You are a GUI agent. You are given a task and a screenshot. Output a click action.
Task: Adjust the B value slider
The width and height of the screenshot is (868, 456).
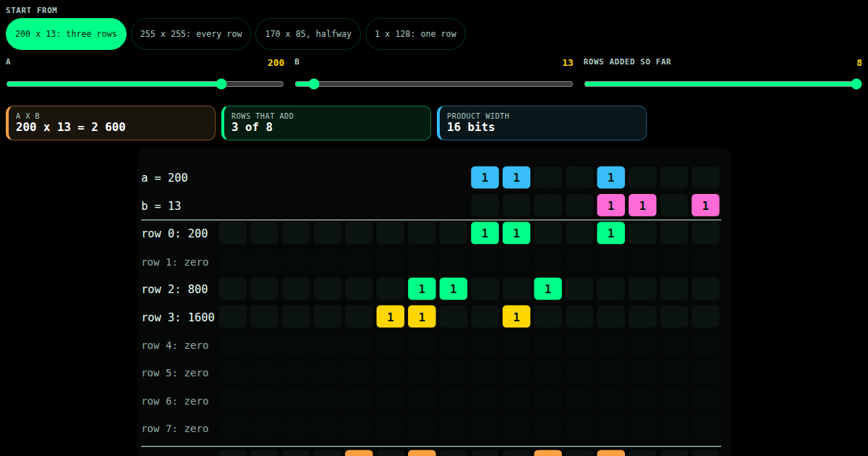[434, 84]
